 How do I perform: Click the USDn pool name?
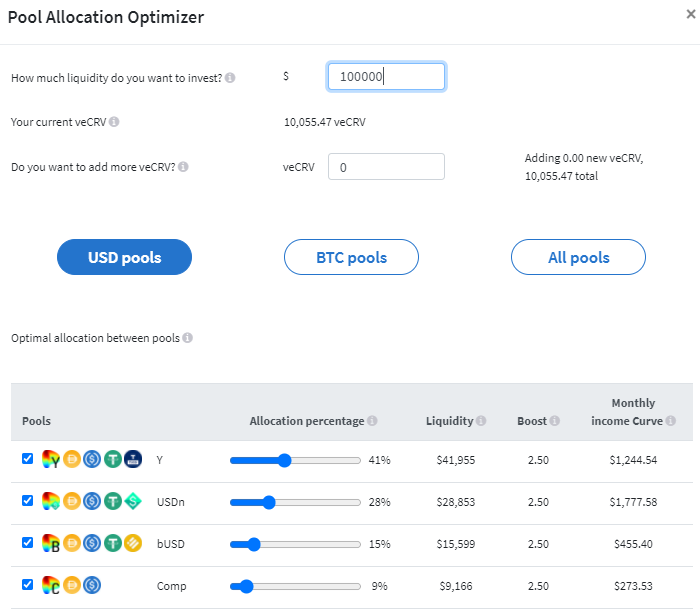[171, 502]
